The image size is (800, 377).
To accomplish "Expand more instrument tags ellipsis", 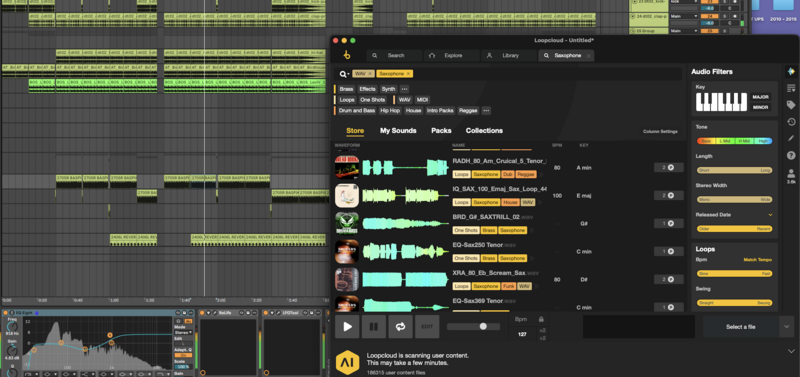I will [x=404, y=89].
